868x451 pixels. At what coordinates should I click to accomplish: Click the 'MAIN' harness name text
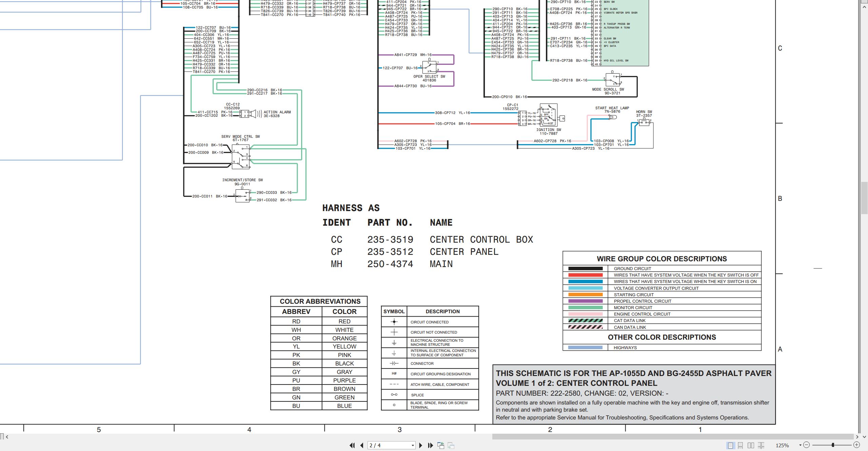[441, 264]
